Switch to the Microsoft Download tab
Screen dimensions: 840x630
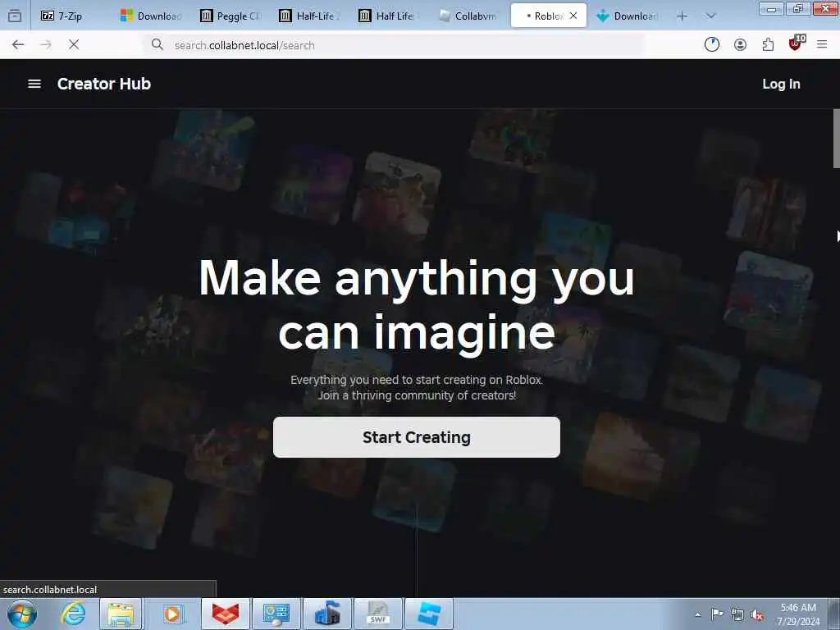click(x=152, y=16)
